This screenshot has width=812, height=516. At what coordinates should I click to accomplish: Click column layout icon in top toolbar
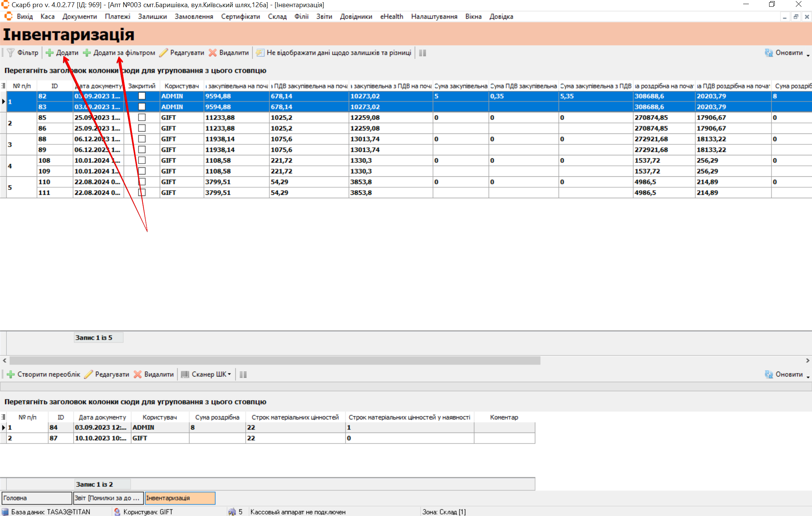[422, 53]
